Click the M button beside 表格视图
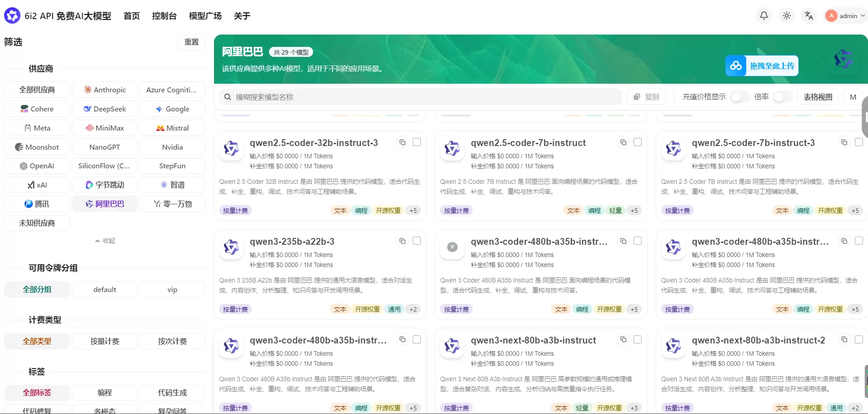Image resolution: width=868 pixels, height=414 pixels. click(x=853, y=97)
